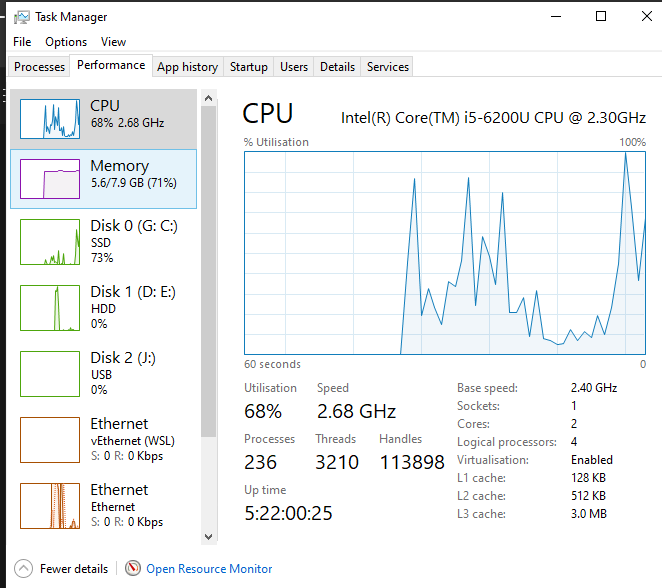Maximize the Task Manager window

coord(601,16)
